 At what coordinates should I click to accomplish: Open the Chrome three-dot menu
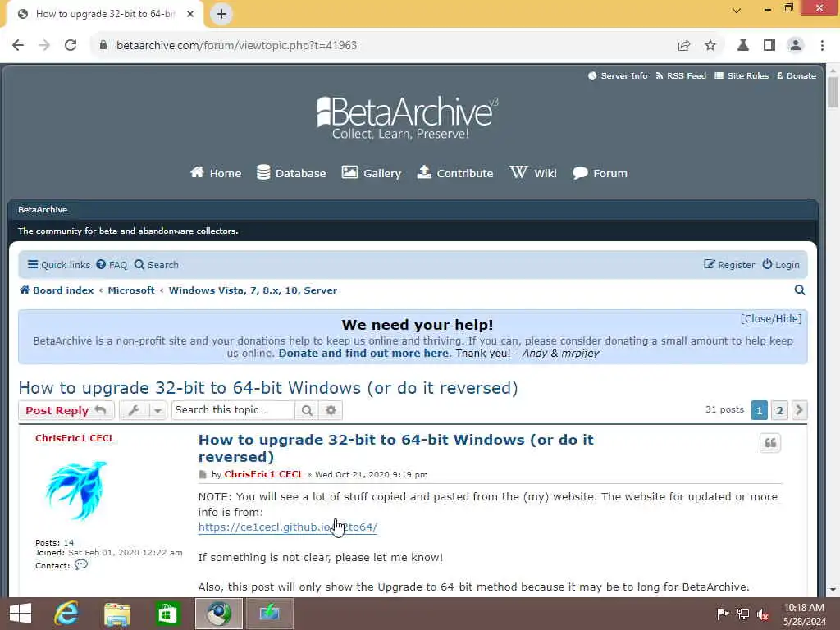tap(822, 46)
